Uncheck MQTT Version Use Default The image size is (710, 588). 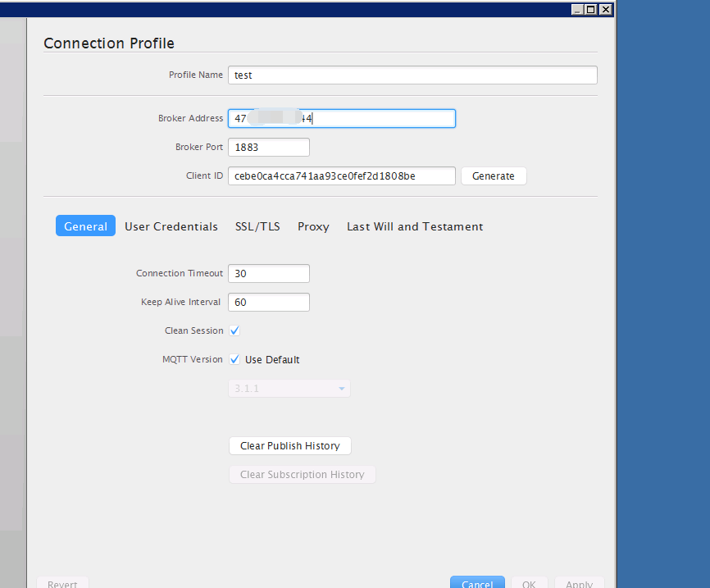pyautogui.click(x=234, y=360)
